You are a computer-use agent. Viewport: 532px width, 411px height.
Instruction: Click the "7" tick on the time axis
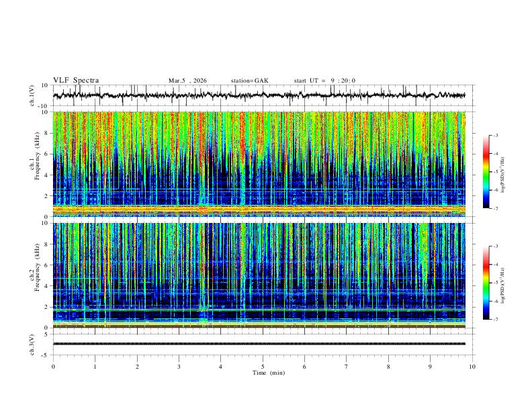click(347, 367)
